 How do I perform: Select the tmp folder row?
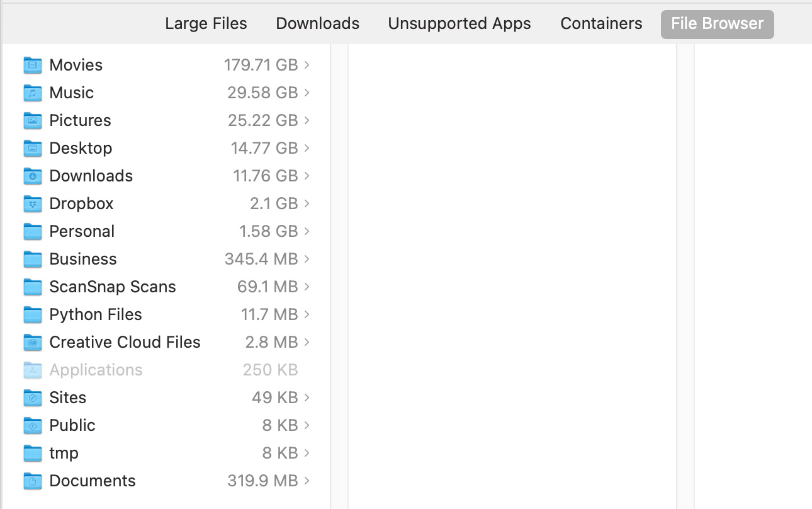pos(167,453)
